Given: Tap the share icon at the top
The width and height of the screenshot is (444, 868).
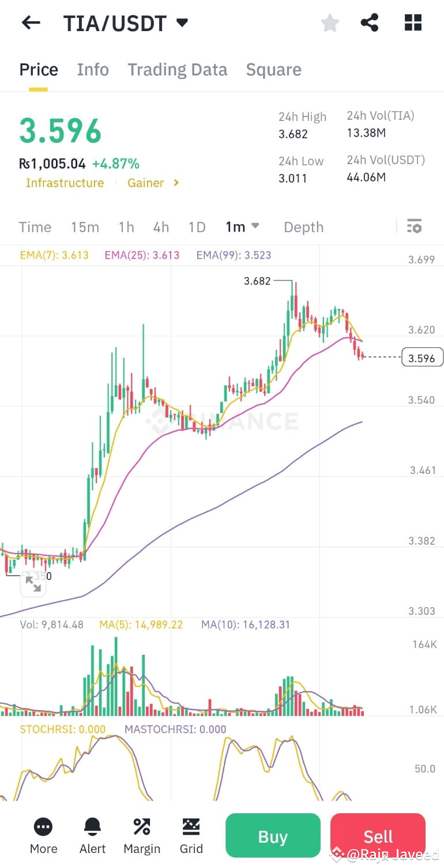Looking at the screenshot, I should [369, 22].
